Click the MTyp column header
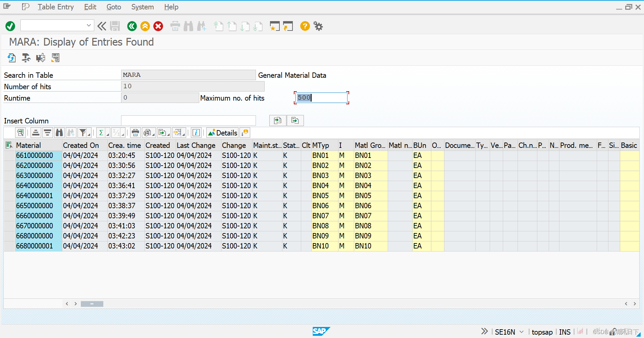This screenshot has height=338, width=644. (324, 145)
